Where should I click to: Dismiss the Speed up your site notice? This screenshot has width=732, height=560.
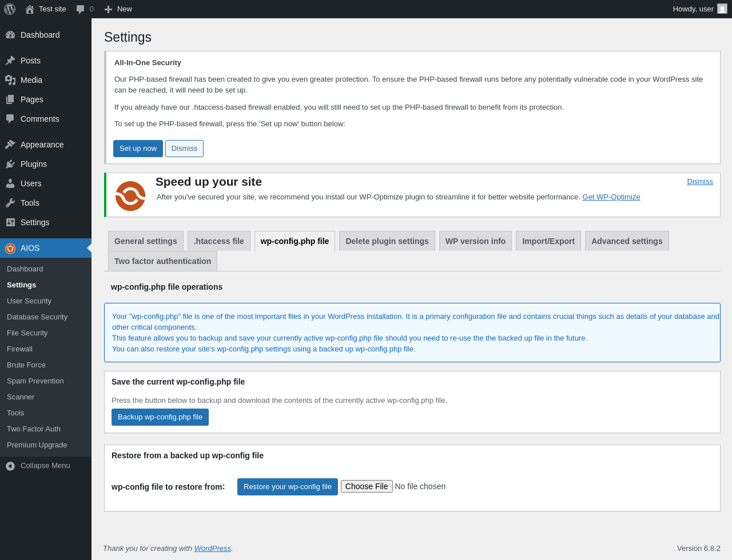click(x=700, y=182)
